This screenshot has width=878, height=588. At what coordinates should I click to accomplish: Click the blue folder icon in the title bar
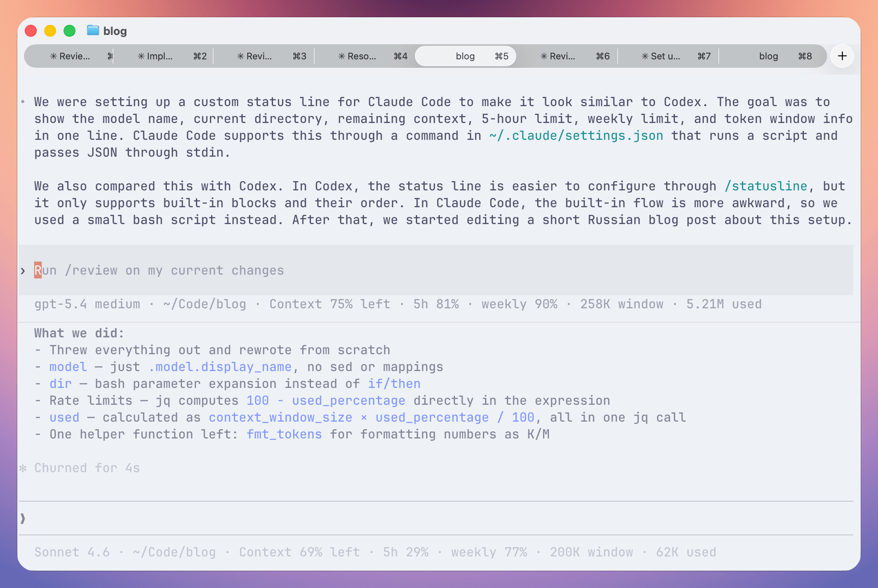(x=93, y=30)
